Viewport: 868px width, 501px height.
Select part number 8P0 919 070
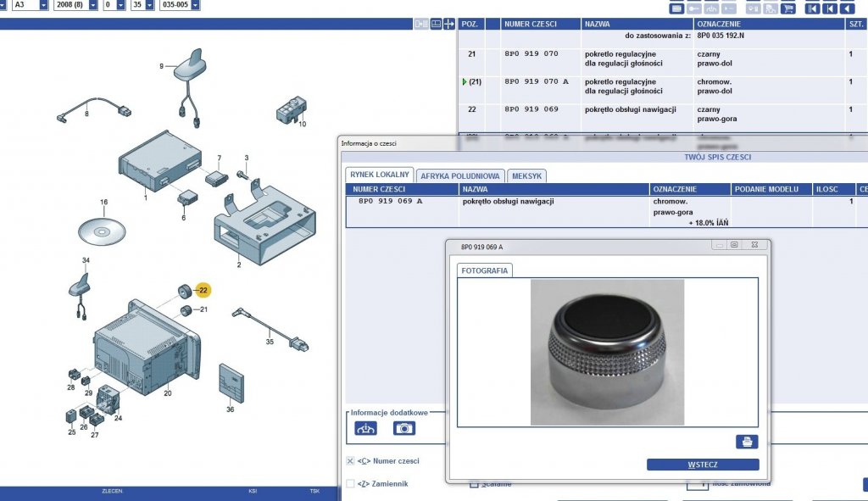click(531, 53)
